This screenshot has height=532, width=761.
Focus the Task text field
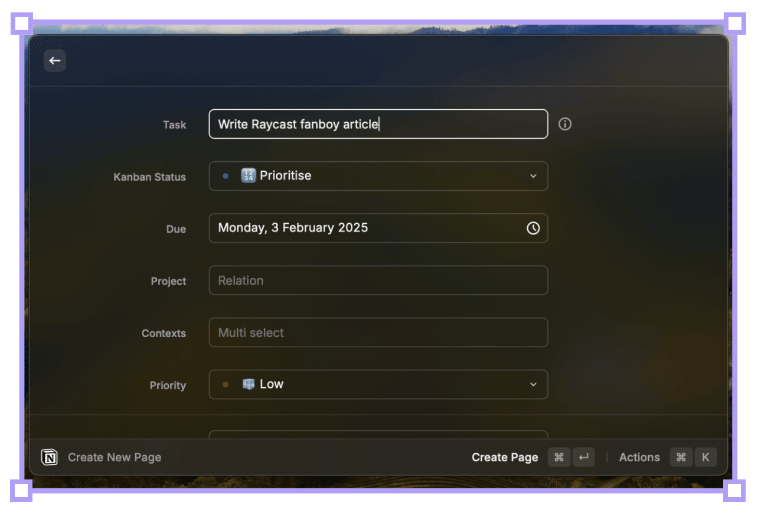pos(378,124)
